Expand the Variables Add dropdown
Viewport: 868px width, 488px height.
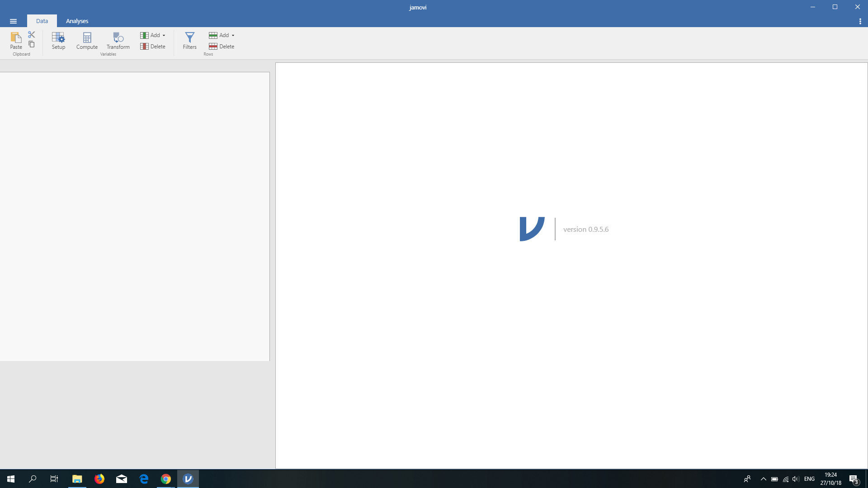153,35
